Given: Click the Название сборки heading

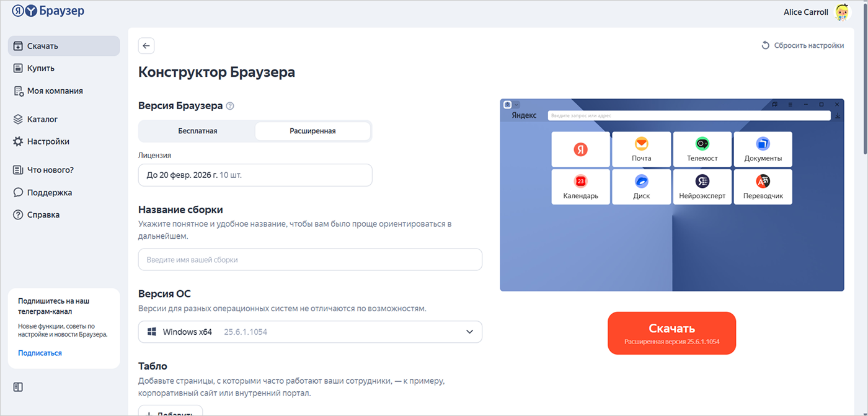Looking at the screenshot, I should pyautogui.click(x=180, y=210).
